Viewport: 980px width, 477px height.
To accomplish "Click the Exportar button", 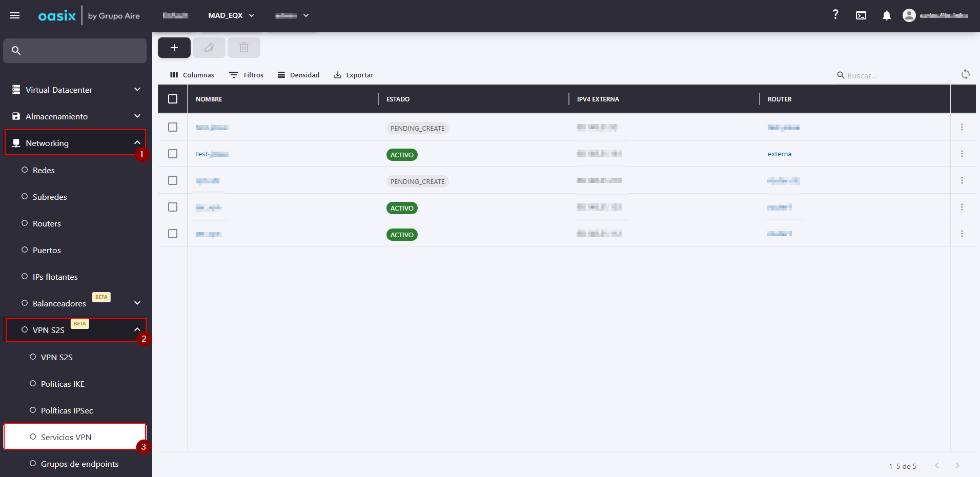I will pos(354,75).
